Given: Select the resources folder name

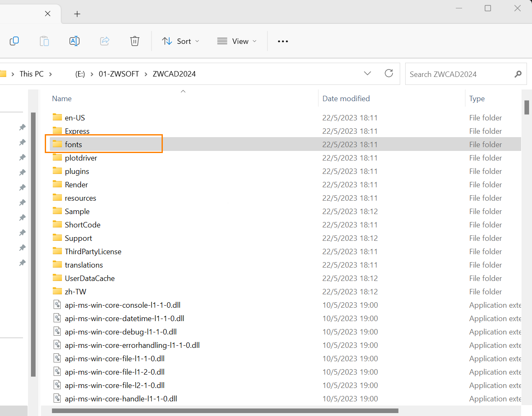Looking at the screenshot, I should [x=80, y=198].
